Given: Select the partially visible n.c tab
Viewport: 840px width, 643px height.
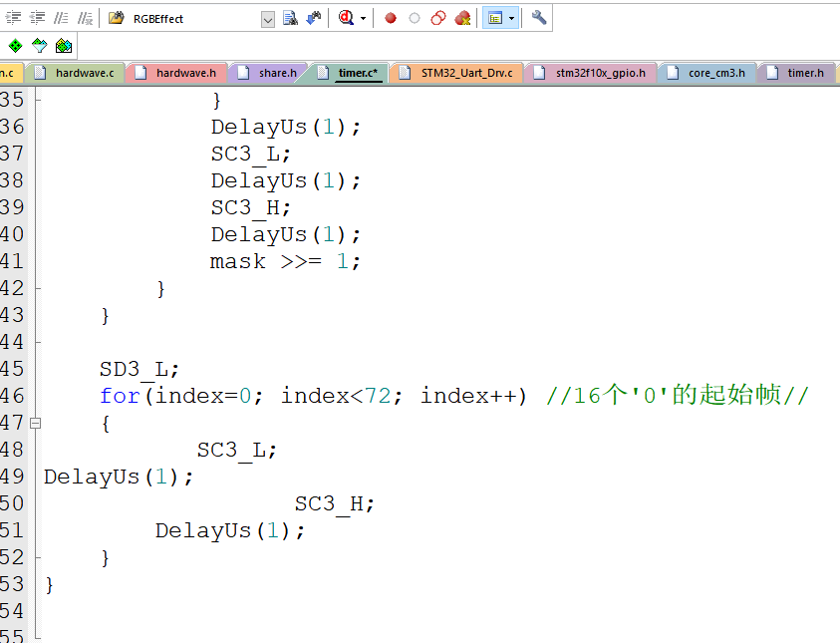Looking at the screenshot, I should (10, 73).
